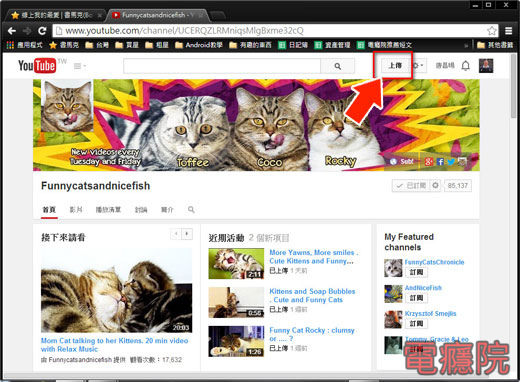Open the Funny Cat Rocky : clumsy link
Image resolution: width=520 pixels, height=382 pixels.
(312, 334)
